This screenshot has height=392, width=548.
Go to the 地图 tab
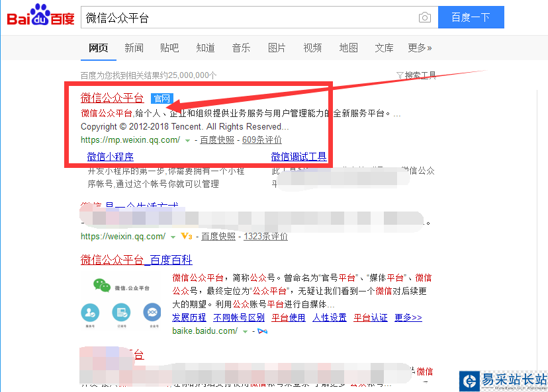[x=348, y=48]
